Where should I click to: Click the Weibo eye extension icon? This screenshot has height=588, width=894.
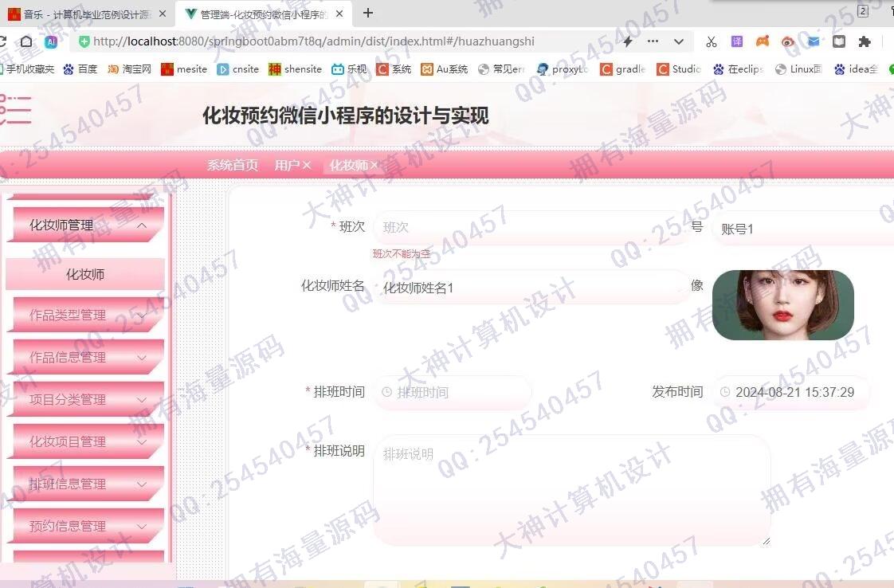pos(787,41)
